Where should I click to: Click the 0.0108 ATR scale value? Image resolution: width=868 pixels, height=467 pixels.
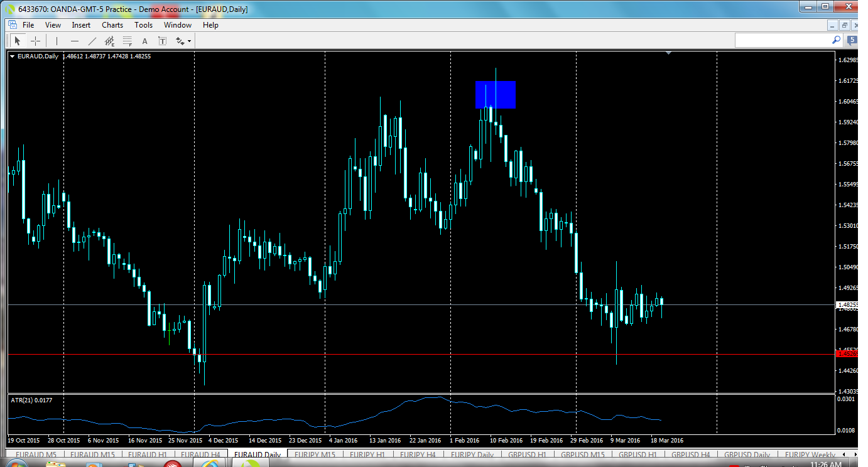point(847,431)
